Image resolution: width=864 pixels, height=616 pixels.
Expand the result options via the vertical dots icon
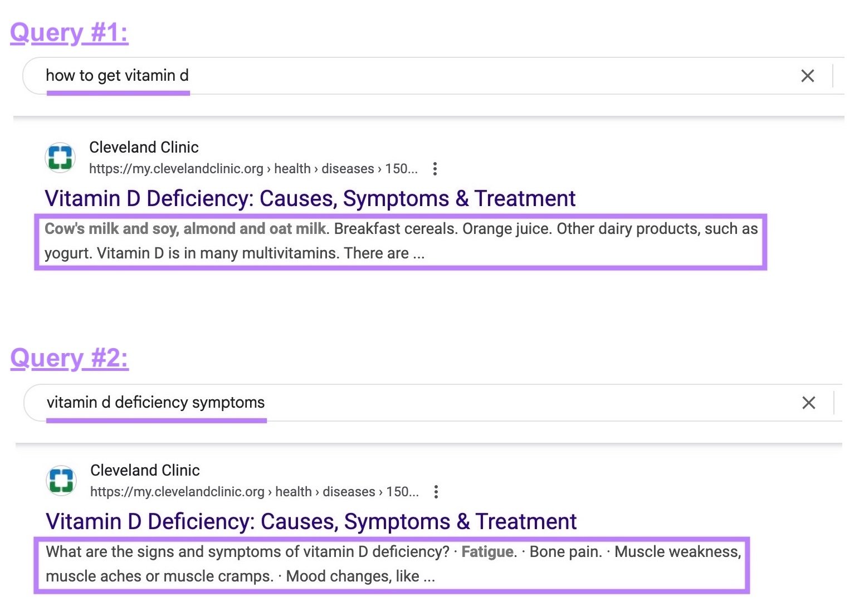[435, 168]
